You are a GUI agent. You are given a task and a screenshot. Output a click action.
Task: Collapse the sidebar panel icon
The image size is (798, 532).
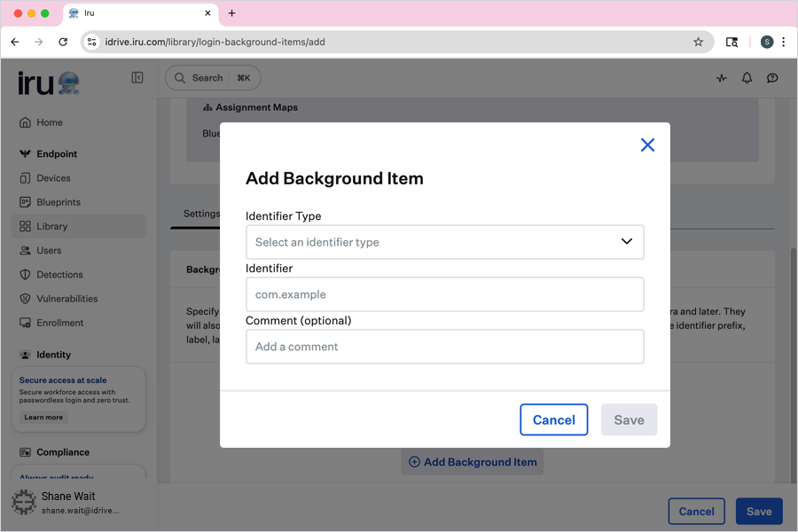[137, 78]
